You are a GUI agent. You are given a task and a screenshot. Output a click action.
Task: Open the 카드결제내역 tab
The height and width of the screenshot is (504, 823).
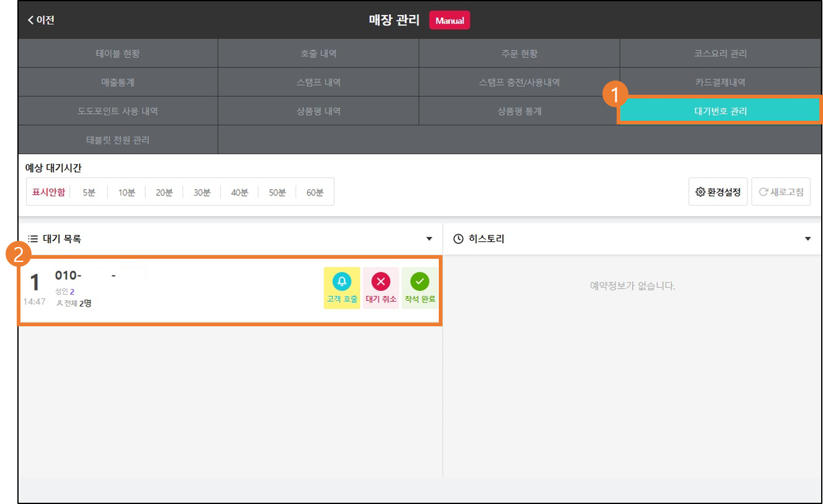click(720, 82)
